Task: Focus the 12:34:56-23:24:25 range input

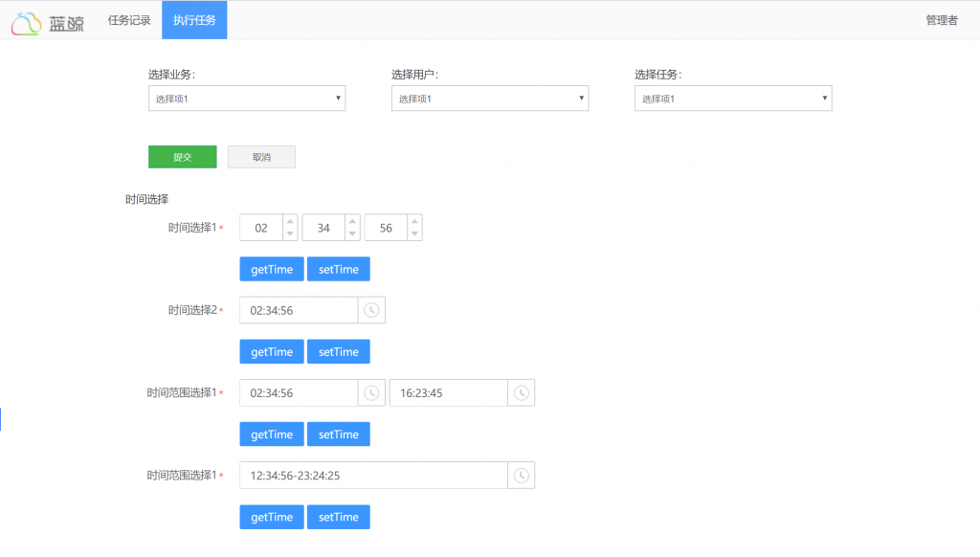Action: 374,475
